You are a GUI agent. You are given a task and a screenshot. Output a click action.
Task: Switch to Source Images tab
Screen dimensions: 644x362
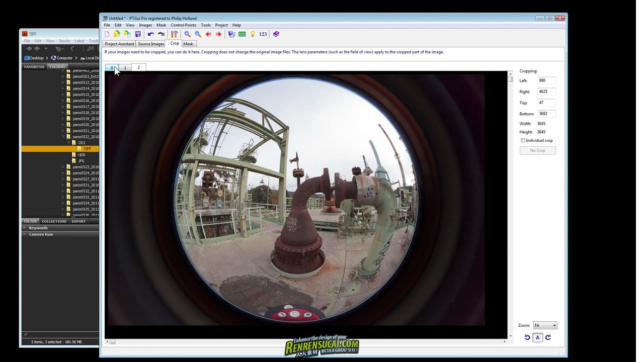point(151,44)
